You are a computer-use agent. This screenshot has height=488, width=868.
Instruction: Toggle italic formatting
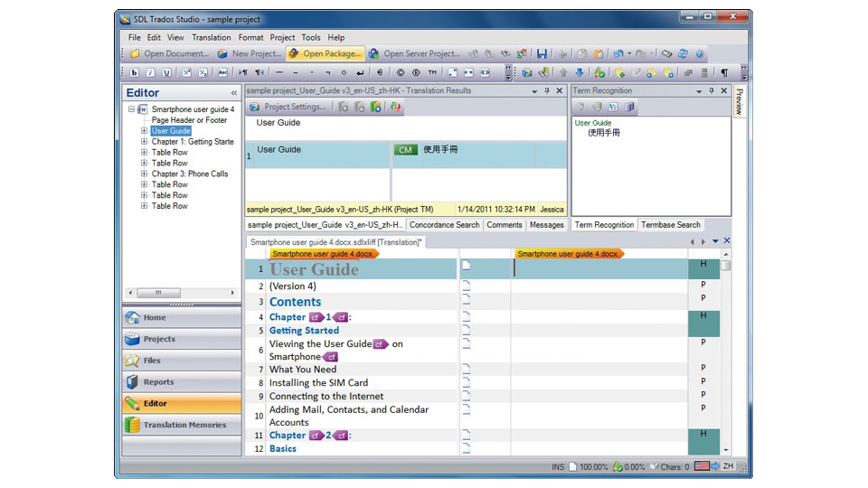(151, 72)
